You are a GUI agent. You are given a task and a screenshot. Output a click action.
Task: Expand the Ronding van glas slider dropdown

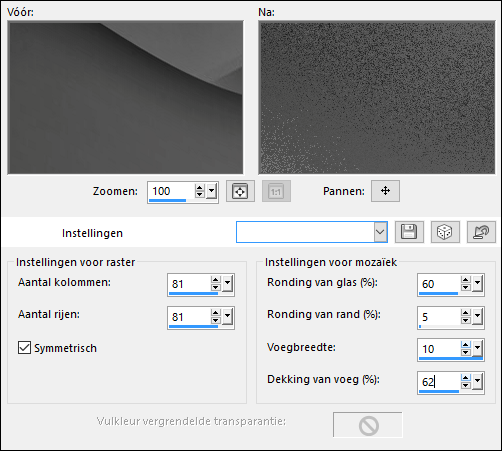coord(477,284)
